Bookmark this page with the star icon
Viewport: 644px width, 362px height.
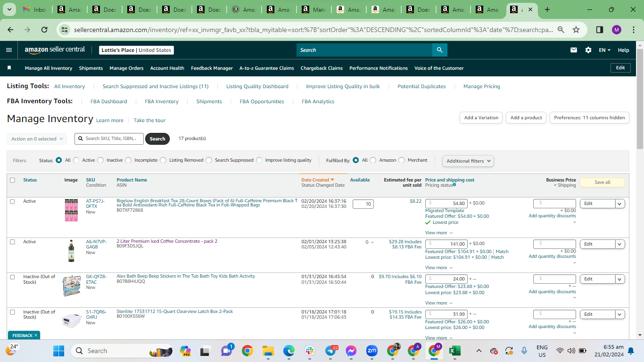click(576, 30)
